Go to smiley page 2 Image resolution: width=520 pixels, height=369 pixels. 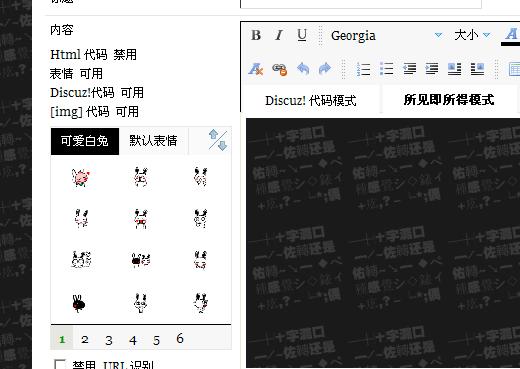point(85,340)
